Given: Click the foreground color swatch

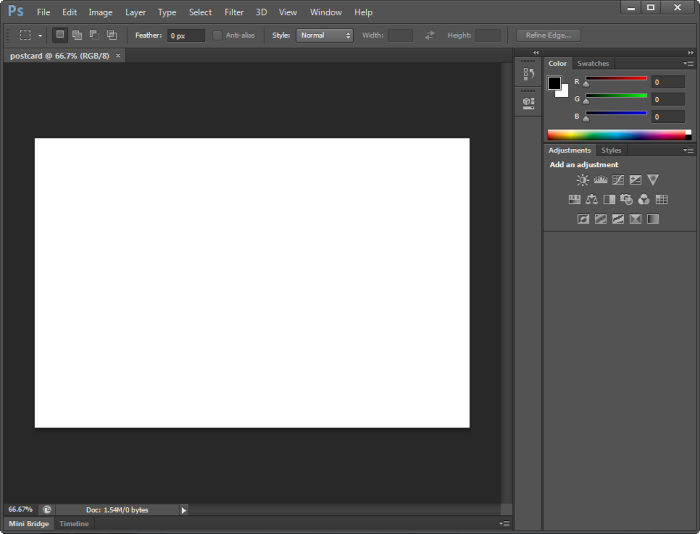Looking at the screenshot, I should [554, 83].
